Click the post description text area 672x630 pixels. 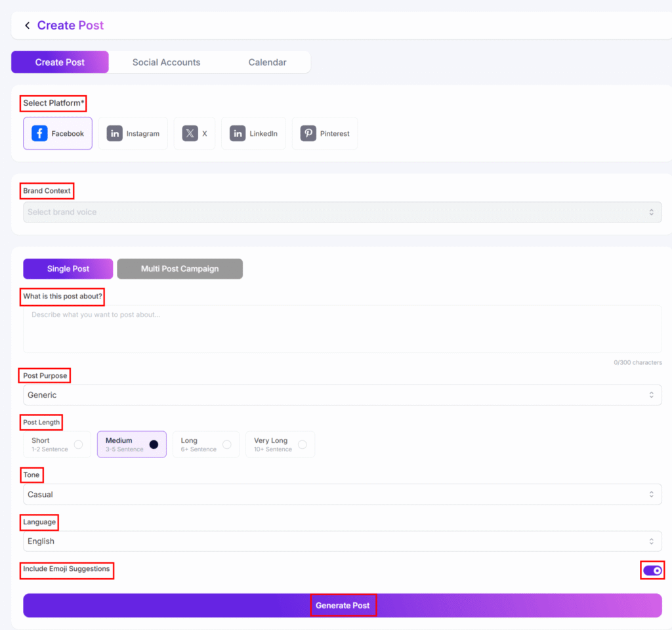pyautogui.click(x=343, y=329)
